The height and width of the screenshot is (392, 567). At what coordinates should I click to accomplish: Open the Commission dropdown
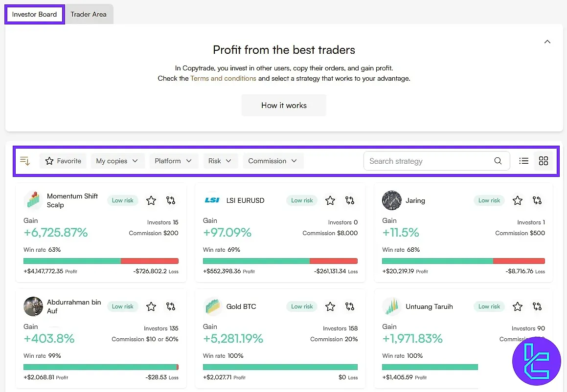coord(273,160)
